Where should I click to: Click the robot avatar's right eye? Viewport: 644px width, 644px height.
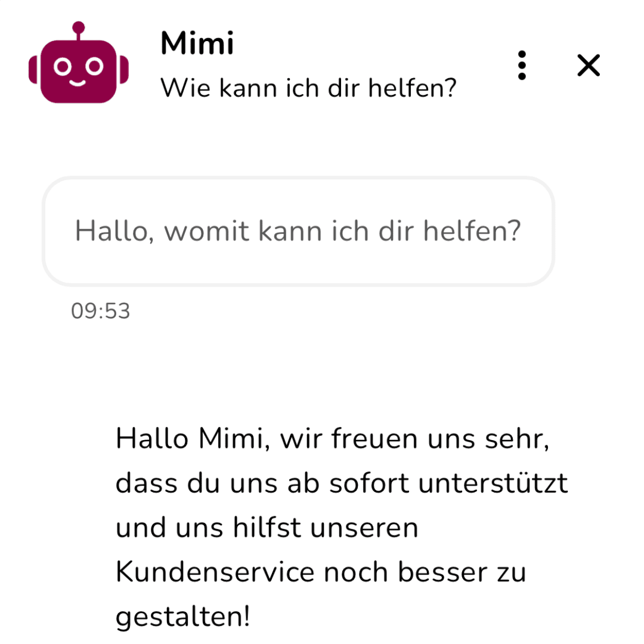(94, 67)
